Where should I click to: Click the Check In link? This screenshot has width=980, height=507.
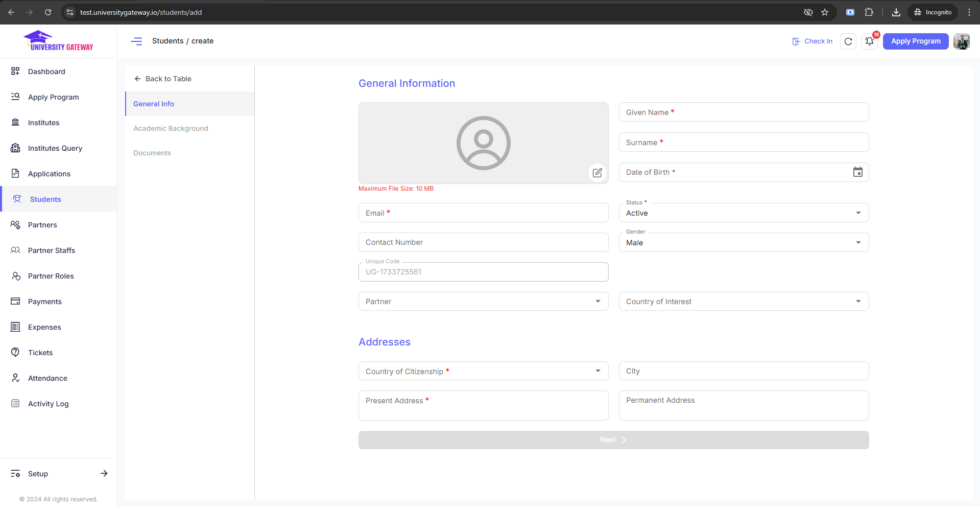[812, 41]
